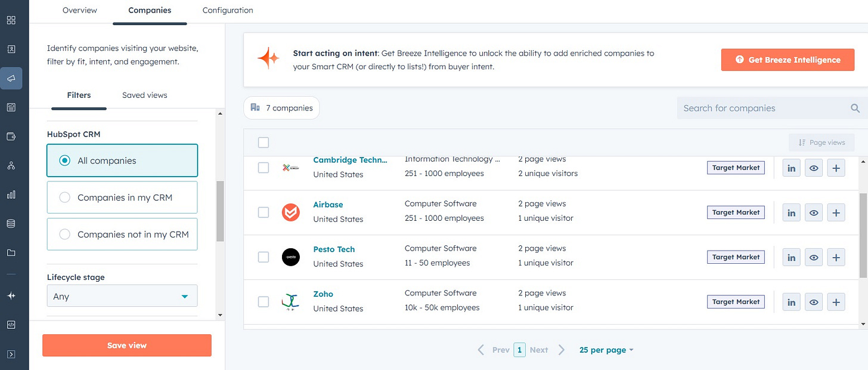
Task: Open the workspaces grid icon in sidebar
Action: pyautogui.click(x=11, y=20)
